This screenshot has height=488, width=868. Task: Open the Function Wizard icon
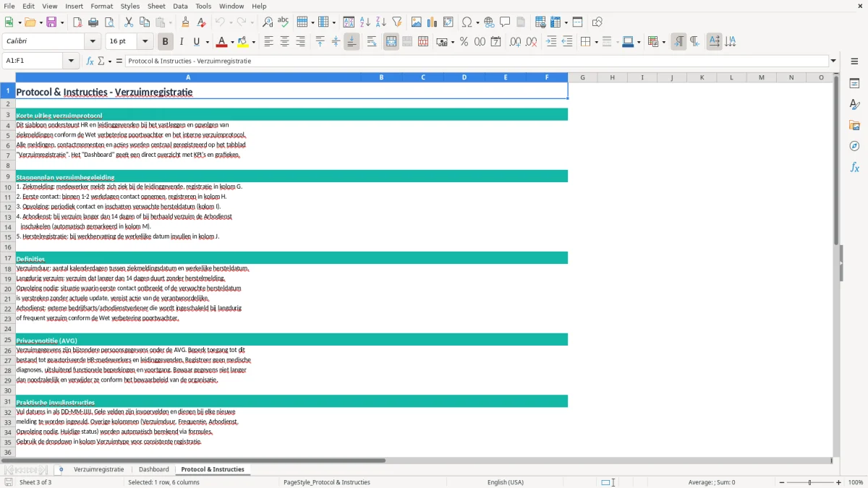pyautogui.click(x=90, y=61)
